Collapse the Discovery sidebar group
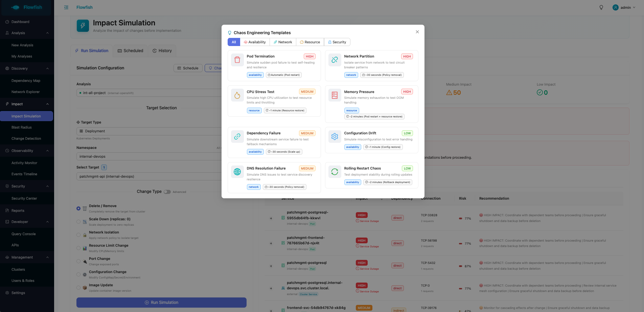 tap(47, 69)
